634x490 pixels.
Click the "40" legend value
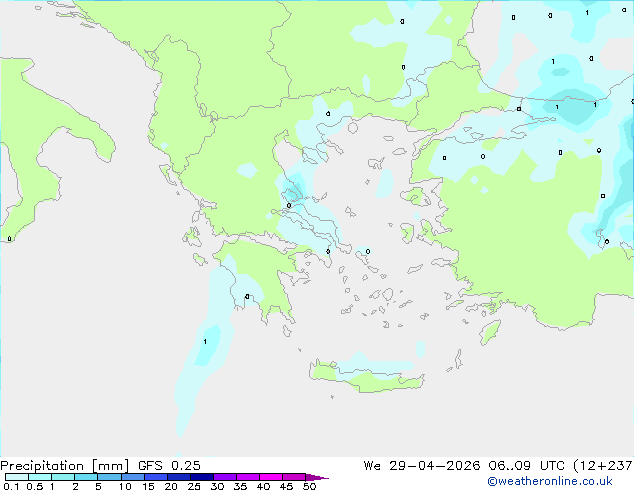263,486
